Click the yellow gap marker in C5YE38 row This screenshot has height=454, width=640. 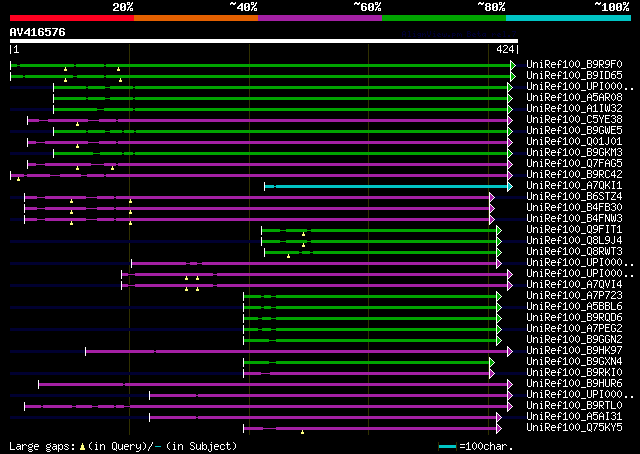click(x=78, y=124)
